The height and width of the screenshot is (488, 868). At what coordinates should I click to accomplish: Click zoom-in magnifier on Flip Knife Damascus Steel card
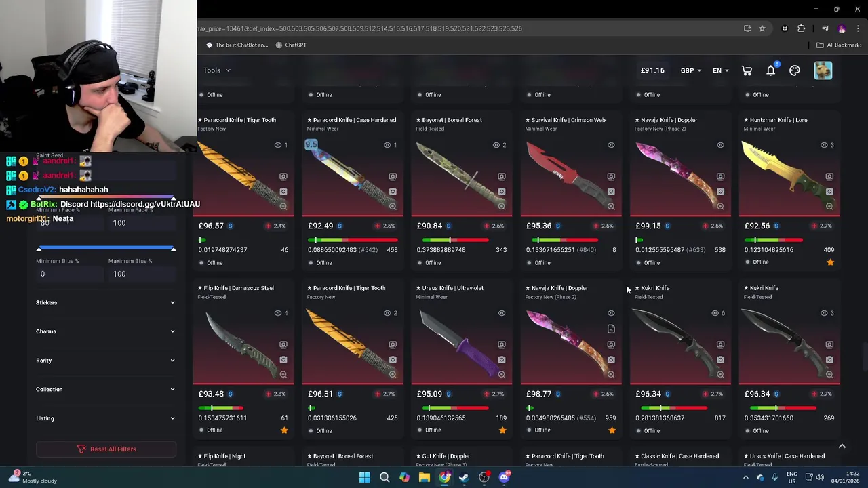(x=283, y=374)
